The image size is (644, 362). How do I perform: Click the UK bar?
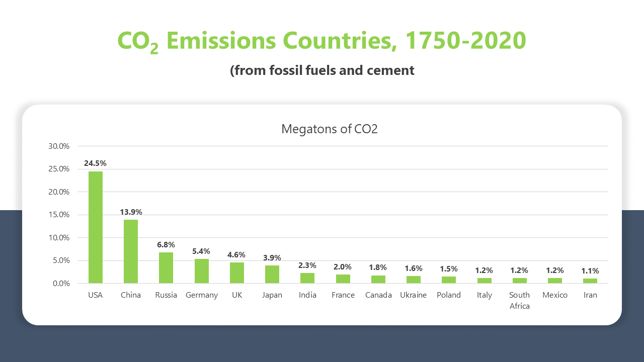(x=237, y=273)
